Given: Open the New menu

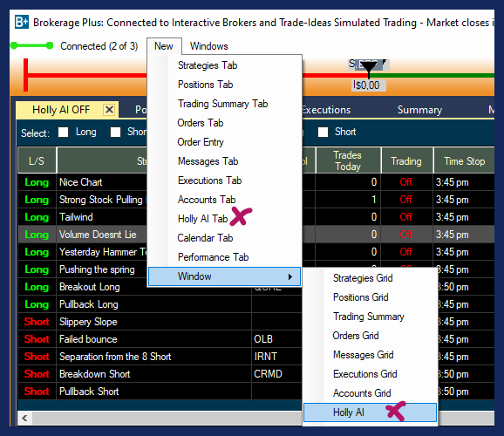Looking at the screenshot, I should click(x=164, y=46).
